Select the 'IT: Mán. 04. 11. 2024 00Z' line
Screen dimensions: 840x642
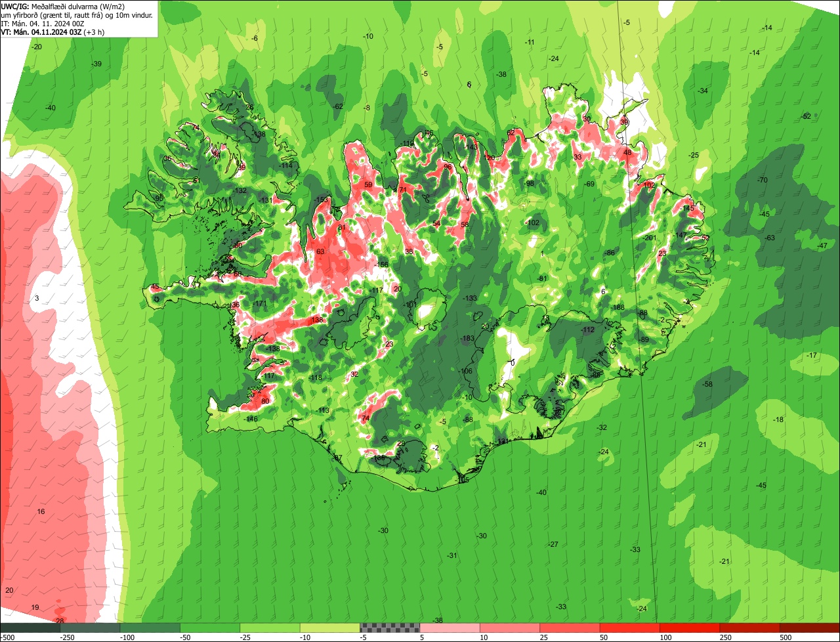[43, 23]
